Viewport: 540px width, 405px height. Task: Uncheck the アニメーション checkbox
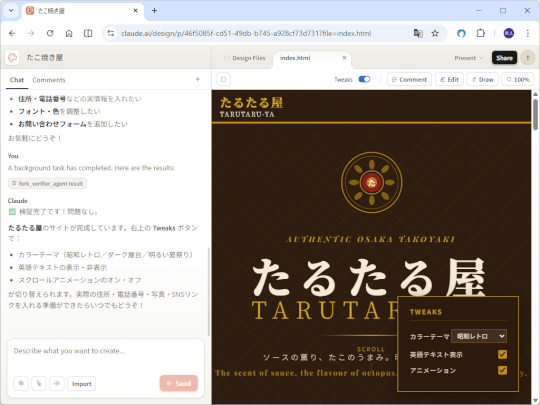pos(502,370)
